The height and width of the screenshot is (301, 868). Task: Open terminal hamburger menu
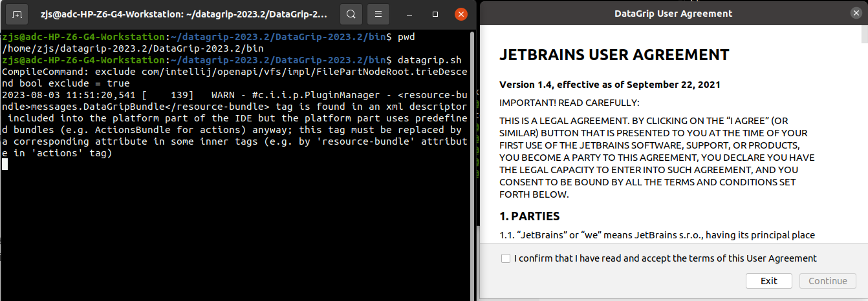click(379, 13)
